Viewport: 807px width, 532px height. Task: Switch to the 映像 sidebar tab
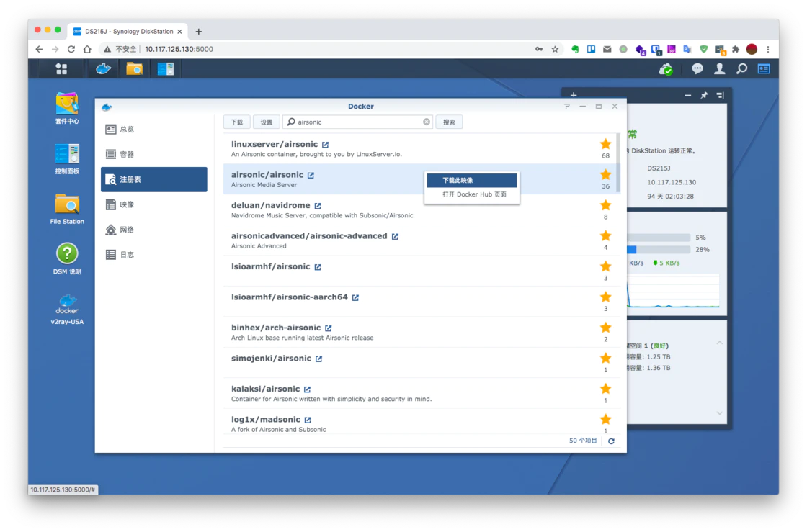(x=127, y=204)
